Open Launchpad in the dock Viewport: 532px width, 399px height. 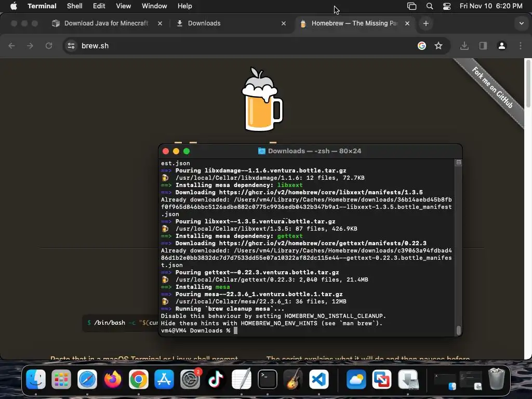tap(61, 379)
